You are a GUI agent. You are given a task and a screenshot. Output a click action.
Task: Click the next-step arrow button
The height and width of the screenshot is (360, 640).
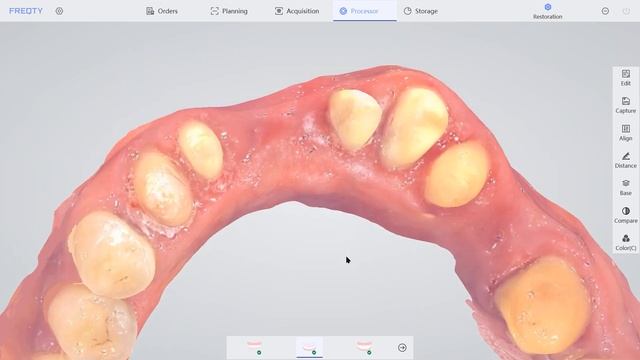[x=402, y=348]
